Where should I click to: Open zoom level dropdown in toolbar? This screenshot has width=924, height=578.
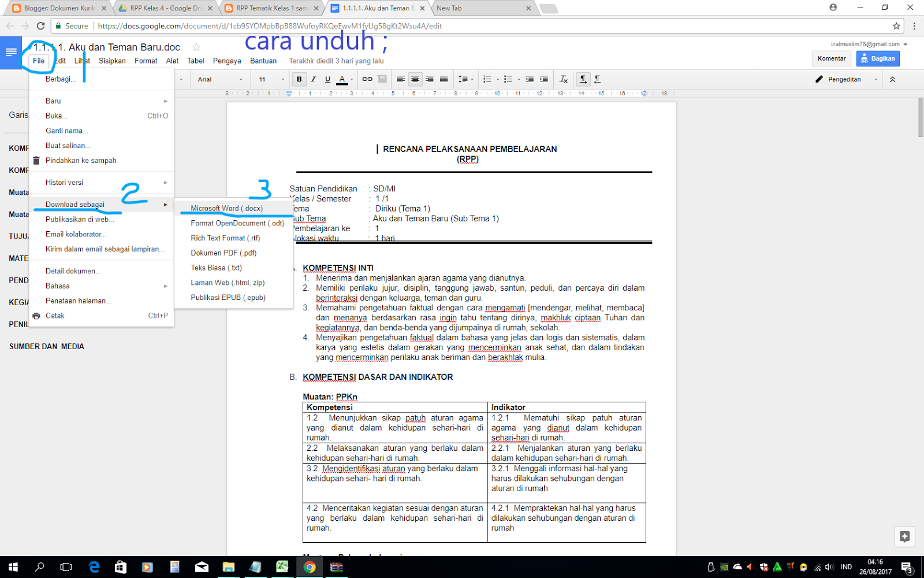tap(181, 79)
